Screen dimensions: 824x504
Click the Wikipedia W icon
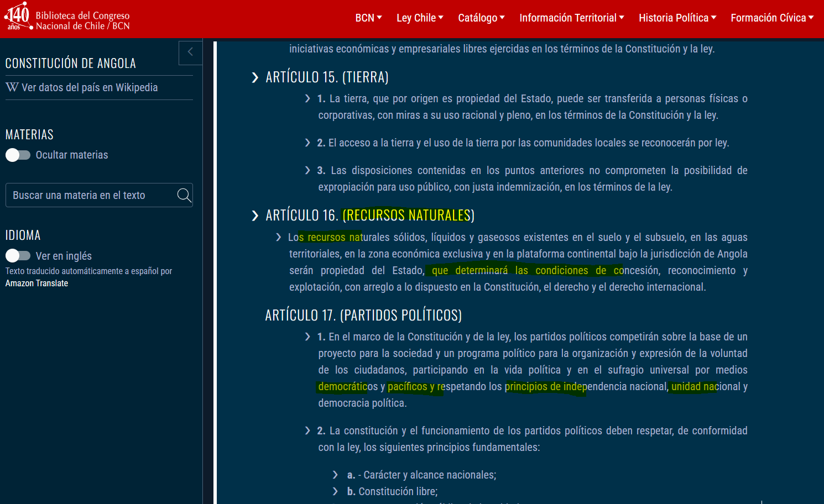(x=12, y=87)
